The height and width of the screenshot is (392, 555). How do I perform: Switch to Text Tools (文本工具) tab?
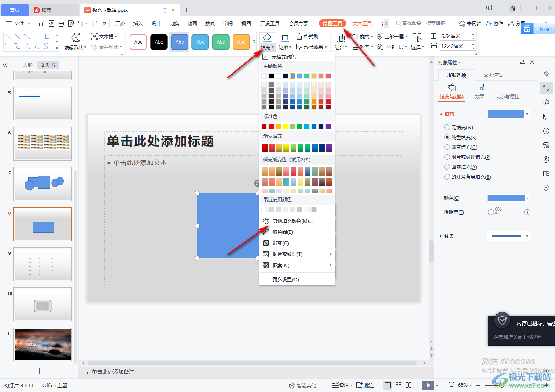point(362,24)
